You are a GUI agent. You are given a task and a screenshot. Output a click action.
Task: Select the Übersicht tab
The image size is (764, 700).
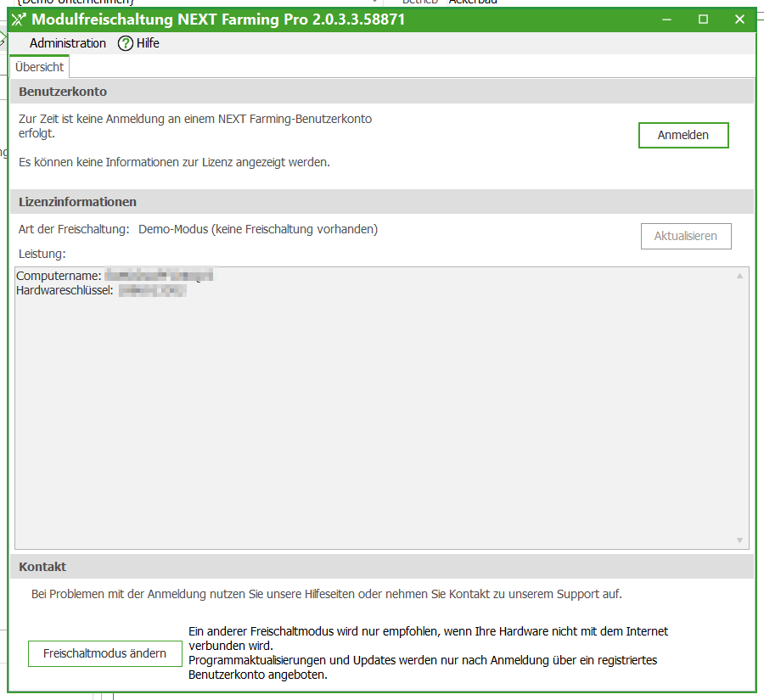(x=38, y=64)
